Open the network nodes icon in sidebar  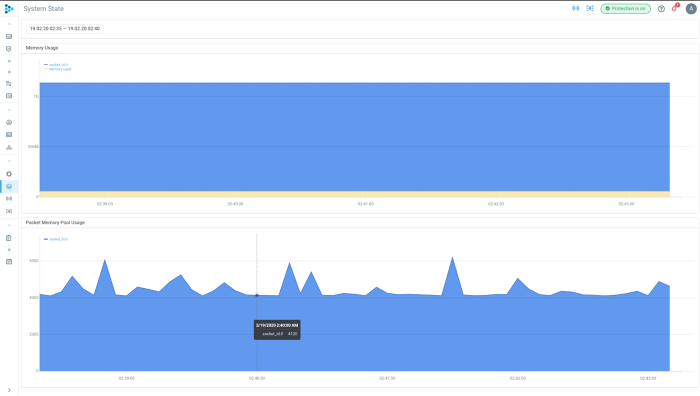pos(9,147)
